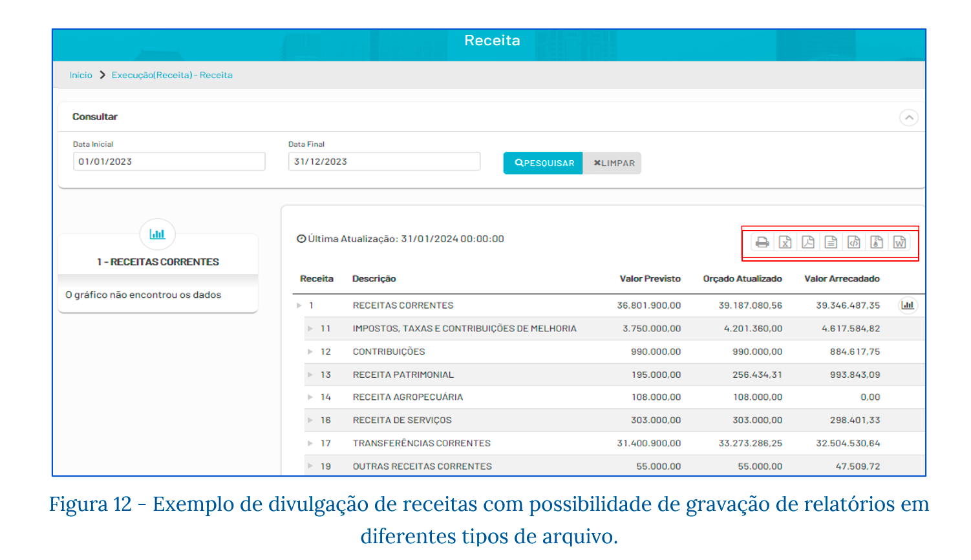Viewport: 971px width, 560px height.
Task: Sort by Descrição column header
Action: (374, 279)
